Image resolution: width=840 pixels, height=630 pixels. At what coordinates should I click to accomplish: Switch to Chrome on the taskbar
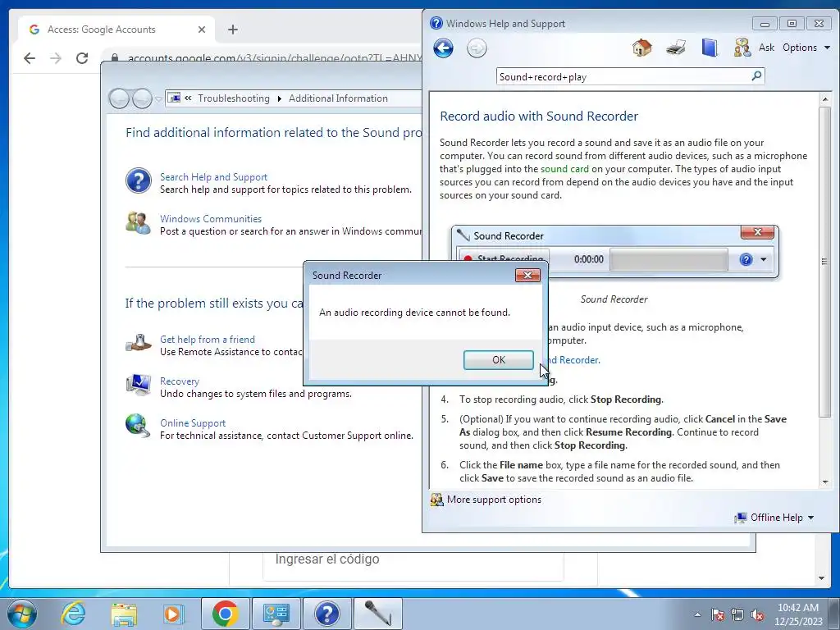click(x=225, y=614)
